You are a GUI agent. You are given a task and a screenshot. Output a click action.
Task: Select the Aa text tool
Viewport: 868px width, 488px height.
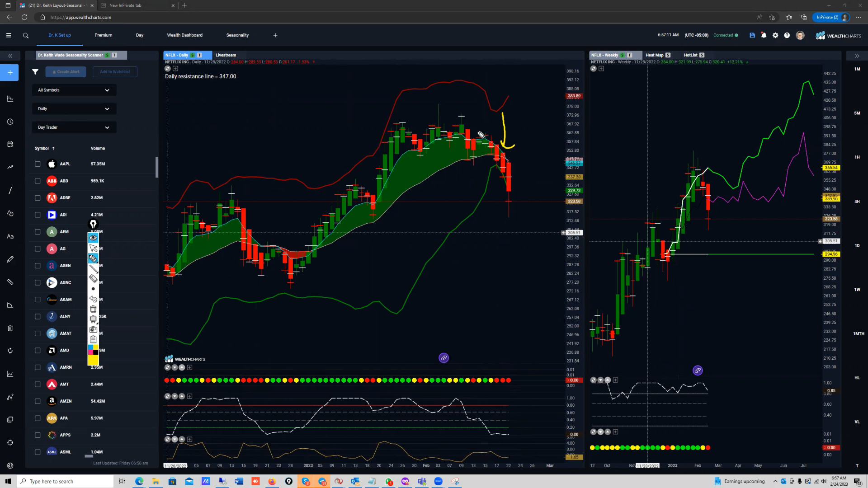click(10, 236)
